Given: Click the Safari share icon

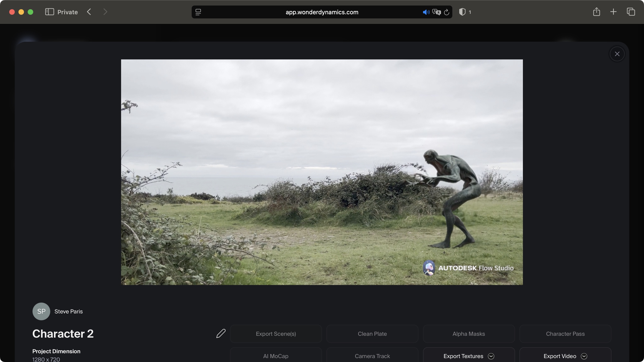Looking at the screenshot, I should [596, 12].
